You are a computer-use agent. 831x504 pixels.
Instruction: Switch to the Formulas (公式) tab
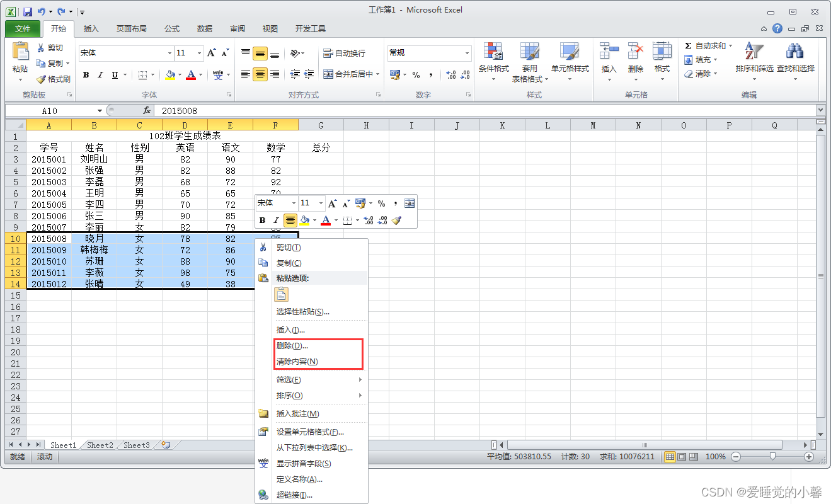(x=172, y=29)
